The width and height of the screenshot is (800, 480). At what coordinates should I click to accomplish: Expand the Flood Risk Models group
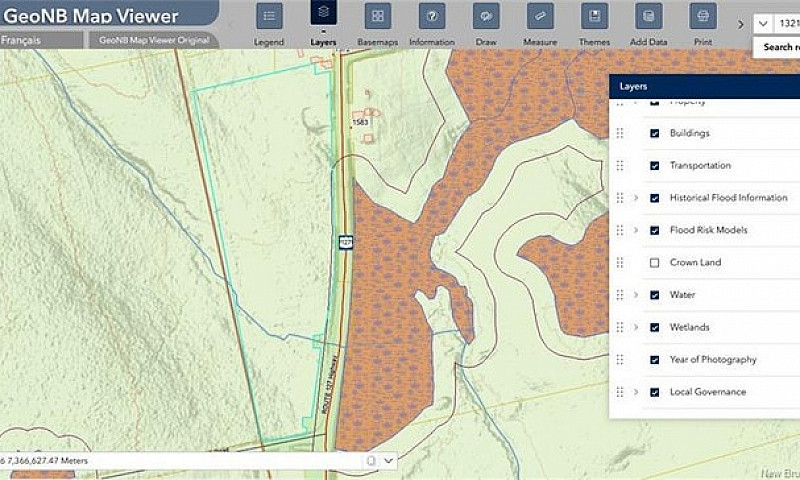tap(636, 230)
